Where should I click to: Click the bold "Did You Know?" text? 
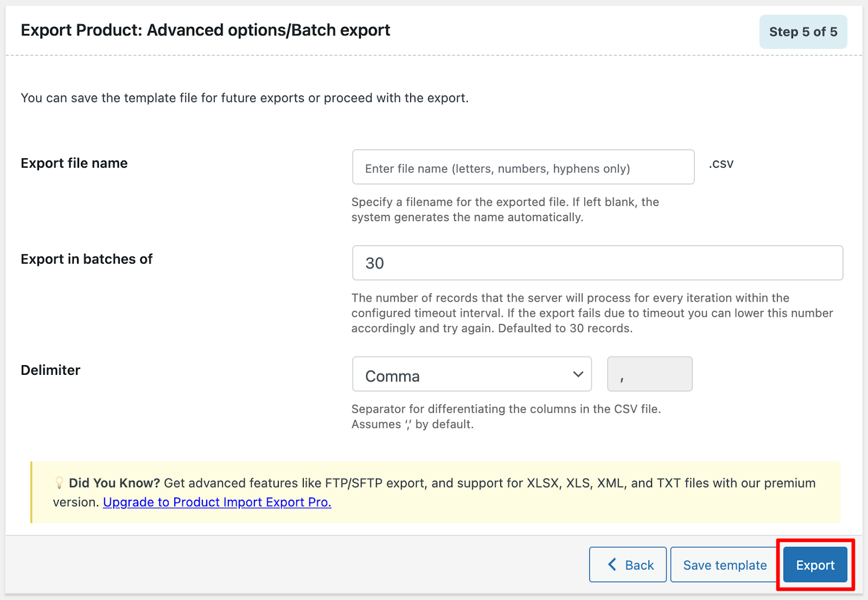[x=114, y=483]
